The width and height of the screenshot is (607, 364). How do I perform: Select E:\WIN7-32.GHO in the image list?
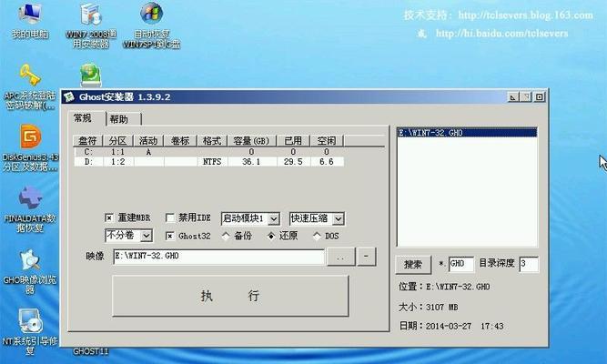pyautogui.click(x=467, y=133)
